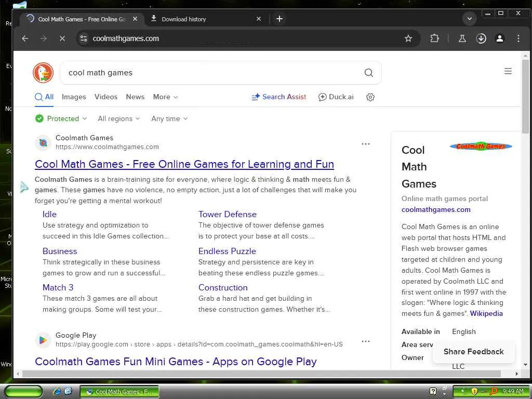Click the Coolmath Games favicon in first result

[x=43, y=143]
